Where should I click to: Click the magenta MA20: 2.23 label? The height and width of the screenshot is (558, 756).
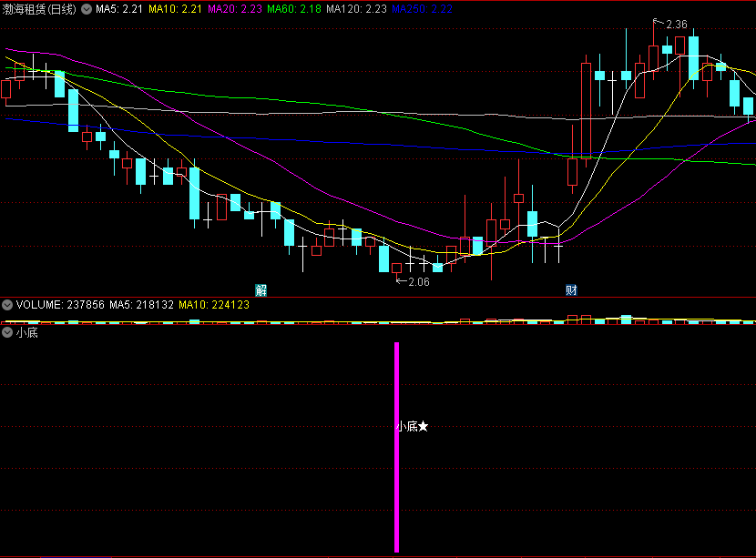[x=235, y=9]
